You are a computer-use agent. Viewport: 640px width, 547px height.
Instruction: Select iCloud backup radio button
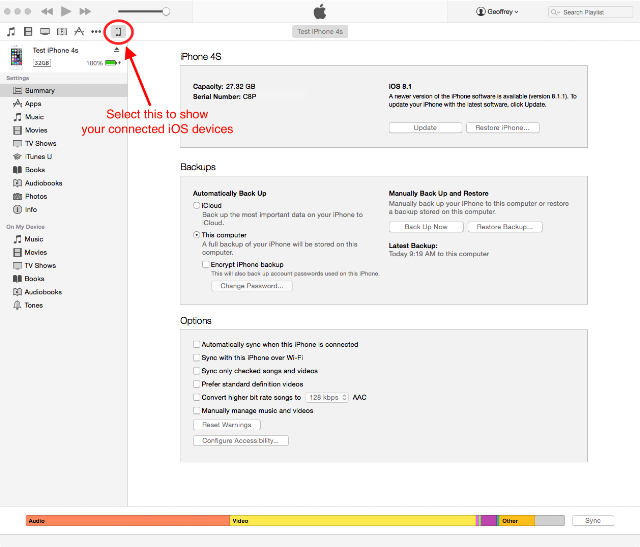coord(196,205)
